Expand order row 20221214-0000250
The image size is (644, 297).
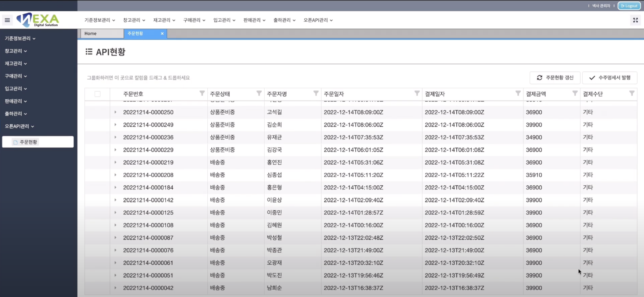click(115, 112)
